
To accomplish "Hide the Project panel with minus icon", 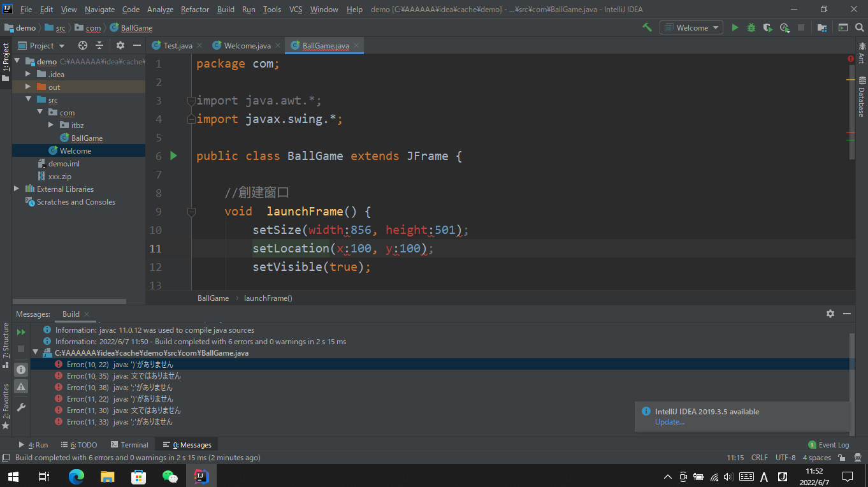I will pyautogui.click(x=136, y=45).
